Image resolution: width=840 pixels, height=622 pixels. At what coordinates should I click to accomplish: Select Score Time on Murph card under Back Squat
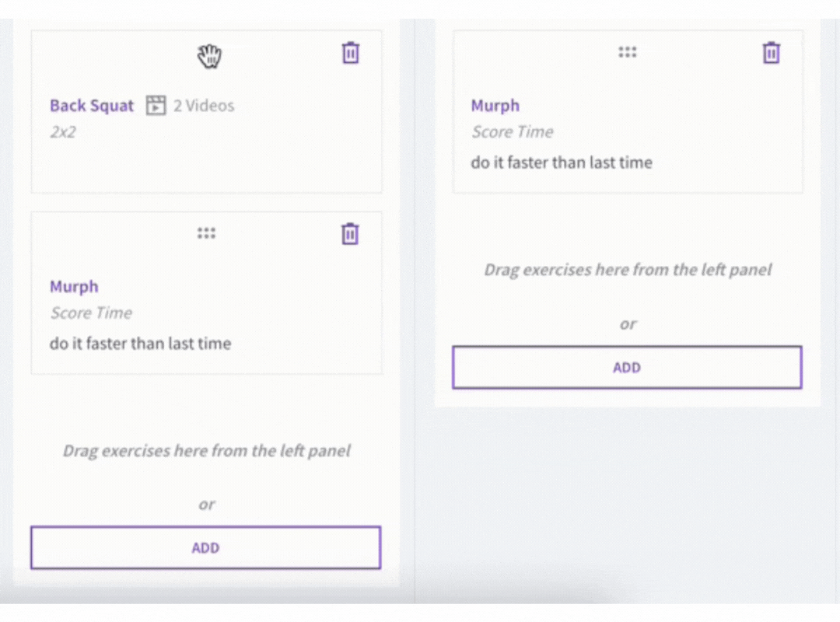pyautogui.click(x=91, y=313)
